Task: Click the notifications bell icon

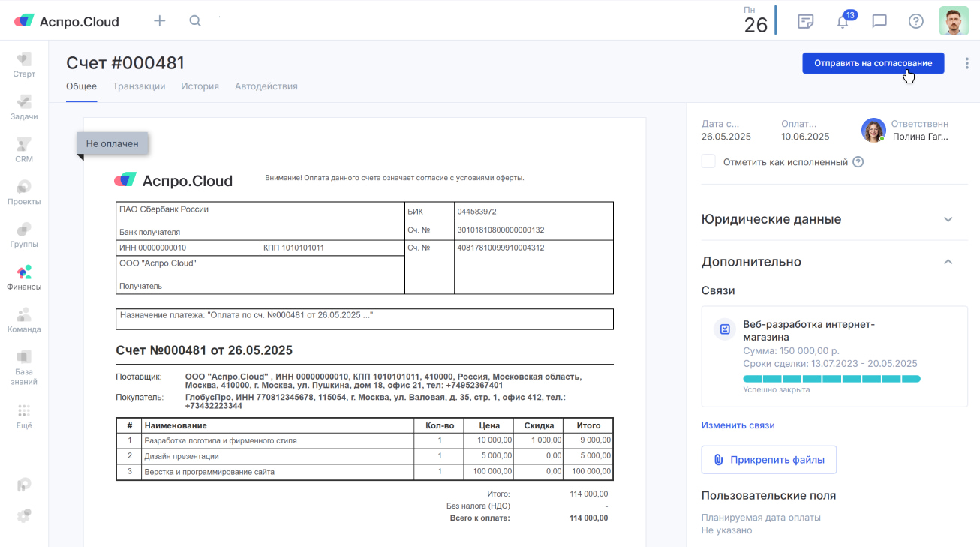Action: coord(843,21)
